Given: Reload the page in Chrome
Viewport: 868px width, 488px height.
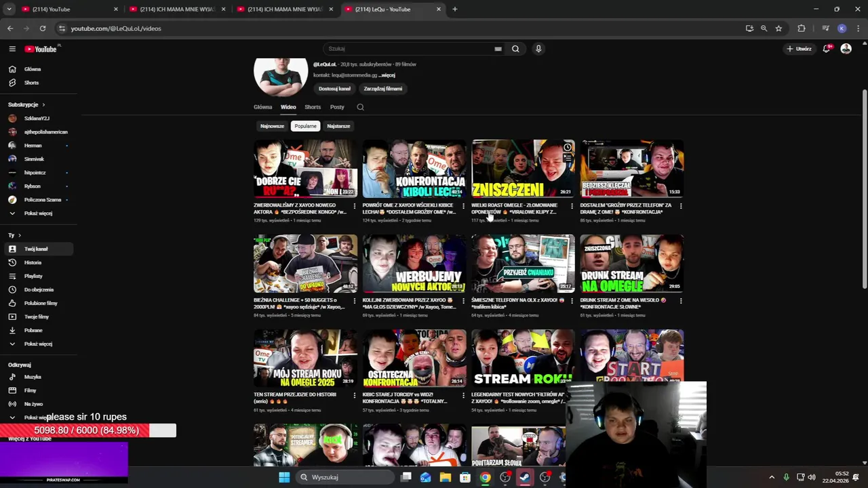Looking at the screenshot, I should coord(43,28).
